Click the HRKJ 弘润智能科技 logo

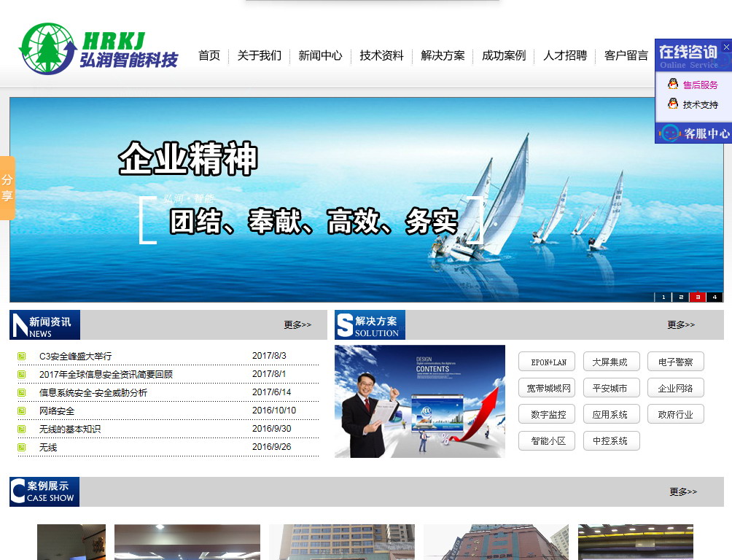click(x=98, y=49)
